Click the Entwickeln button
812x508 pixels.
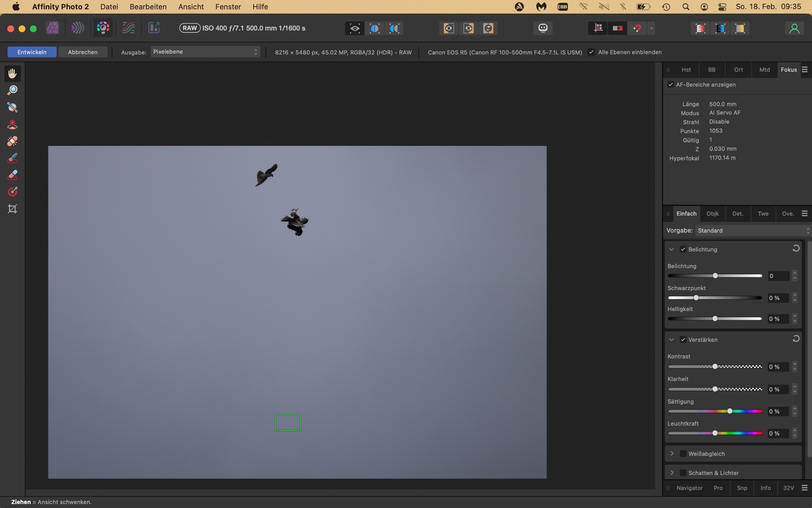coord(32,52)
